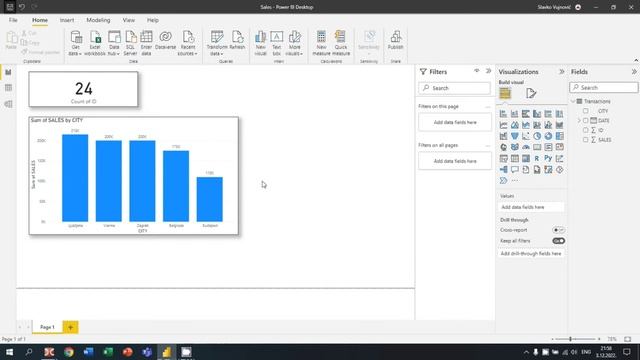The height and width of the screenshot is (360, 640).
Task: Select the Line chart visual
Action: [503, 125]
